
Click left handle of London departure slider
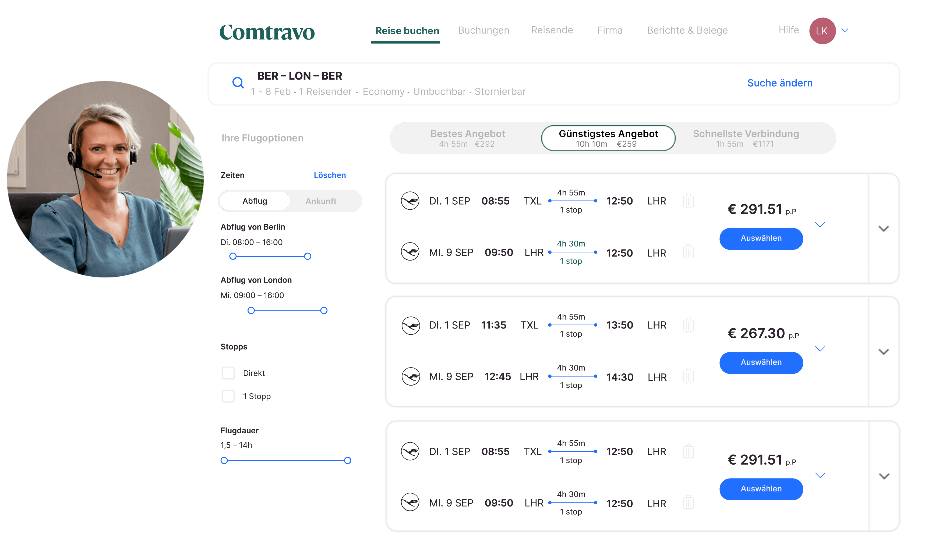(251, 310)
